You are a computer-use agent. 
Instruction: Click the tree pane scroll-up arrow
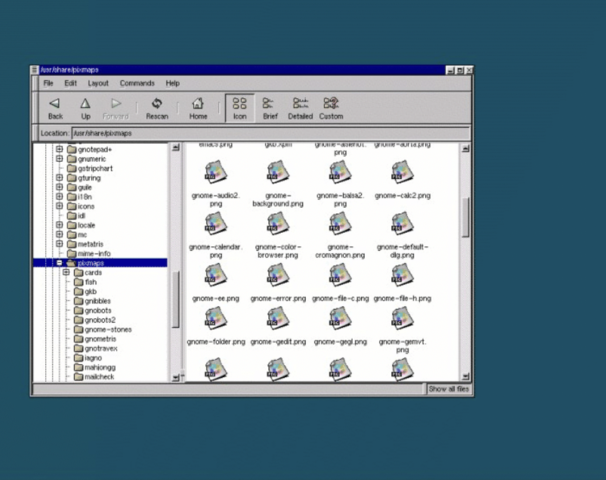click(x=175, y=147)
